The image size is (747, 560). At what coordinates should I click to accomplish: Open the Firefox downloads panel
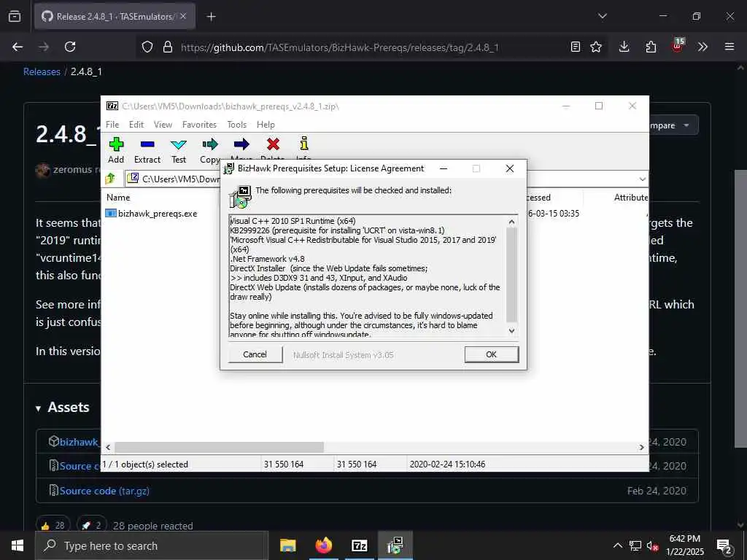click(624, 47)
